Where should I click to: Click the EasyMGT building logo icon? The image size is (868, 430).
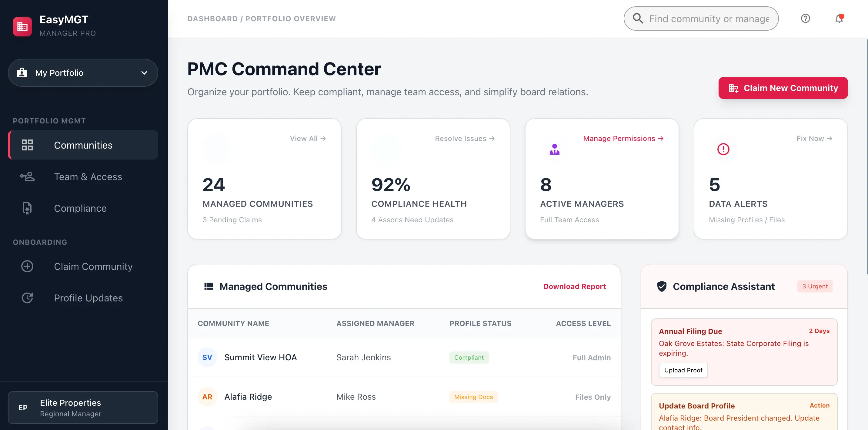(x=22, y=26)
